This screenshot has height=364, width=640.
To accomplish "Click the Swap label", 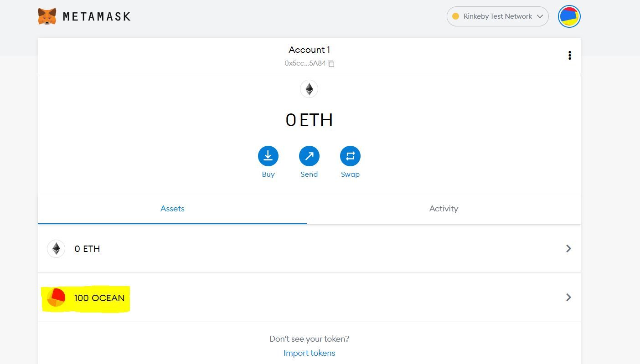I will pos(350,174).
